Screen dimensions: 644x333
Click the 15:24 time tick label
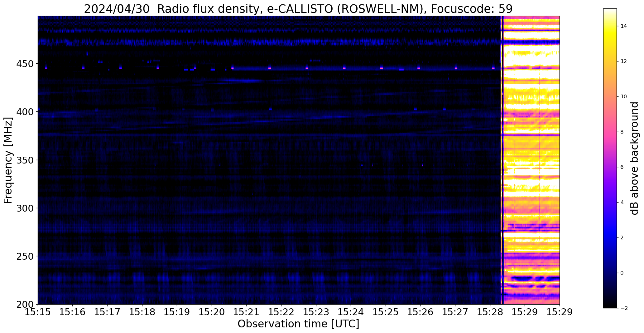click(351, 312)
